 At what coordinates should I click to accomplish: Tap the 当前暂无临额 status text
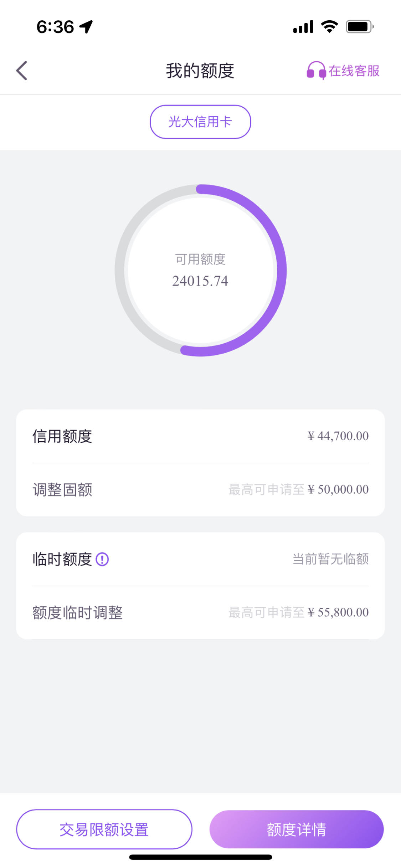point(331,559)
